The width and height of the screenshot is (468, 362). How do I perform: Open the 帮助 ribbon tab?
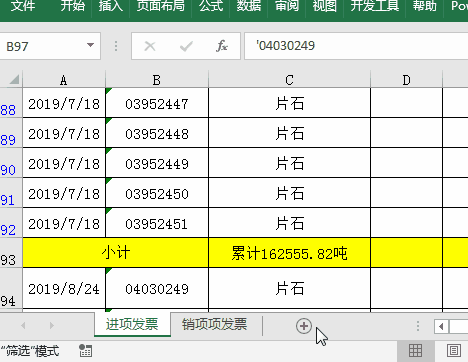(x=425, y=6)
